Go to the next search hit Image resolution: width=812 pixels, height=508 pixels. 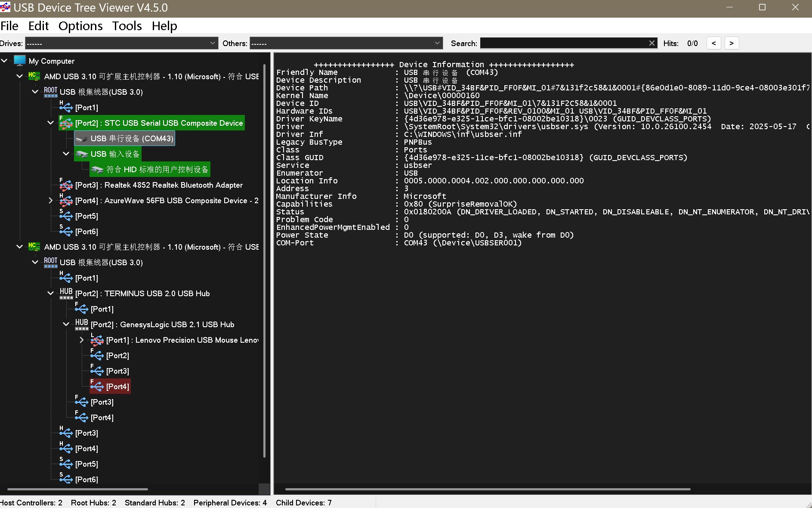tap(732, 43)
